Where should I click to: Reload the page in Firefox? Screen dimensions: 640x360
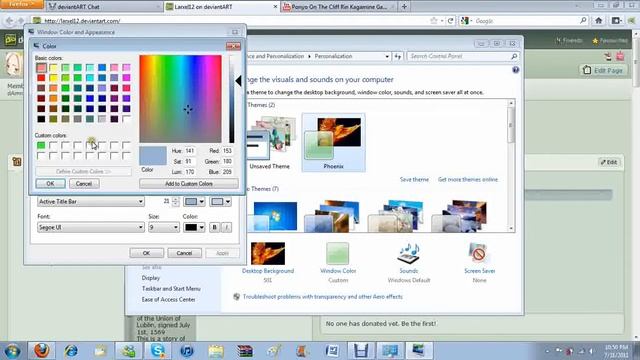point(451,20)
